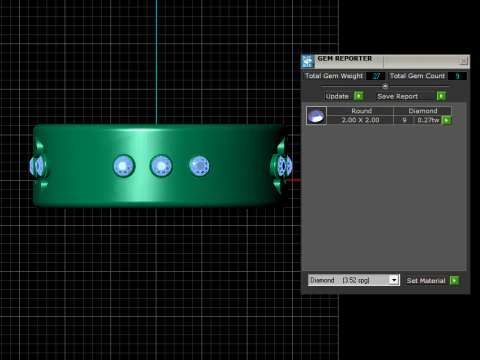Image resolution: width=480 pixels, height=360 pixels.
Task: Collapse panel with the round arrow handle
Action: [385, 86]
